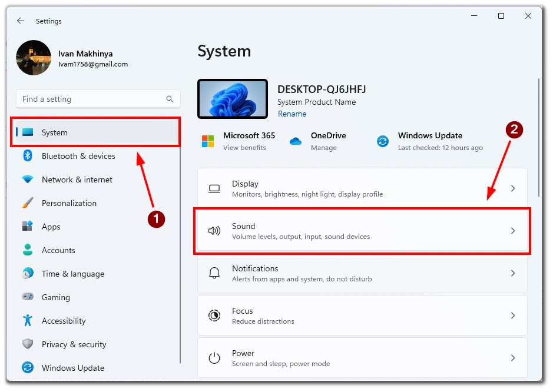Click the Network wifi icon in sidebar

point(28,179)
